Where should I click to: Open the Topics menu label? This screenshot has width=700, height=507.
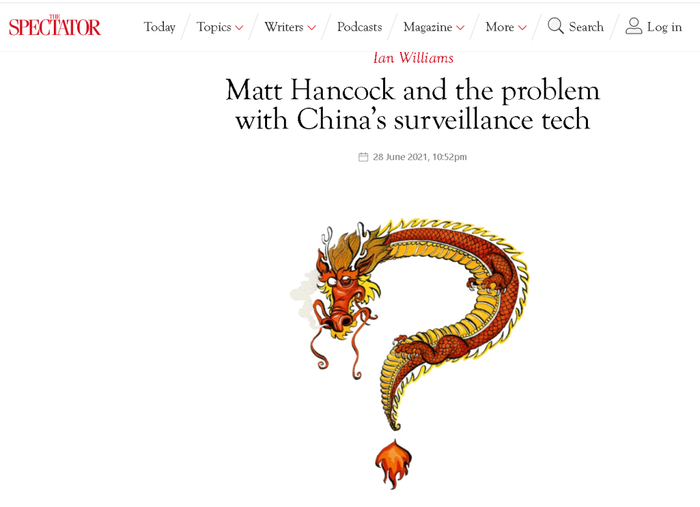coord(214,27)
